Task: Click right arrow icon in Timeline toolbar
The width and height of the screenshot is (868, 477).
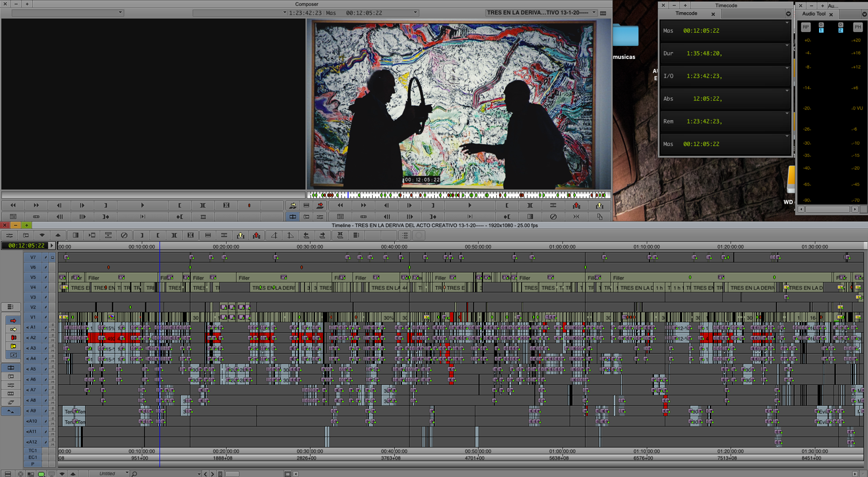Action: coord(322,235)
